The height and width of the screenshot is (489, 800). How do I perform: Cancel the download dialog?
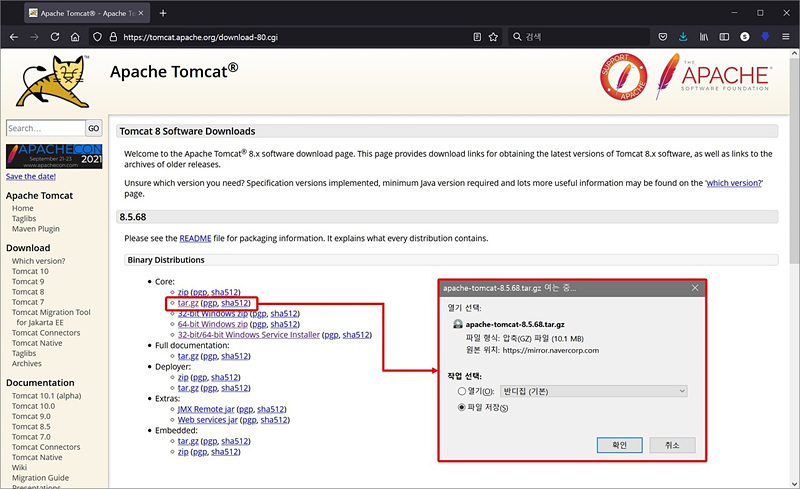(x=672, y=445)
